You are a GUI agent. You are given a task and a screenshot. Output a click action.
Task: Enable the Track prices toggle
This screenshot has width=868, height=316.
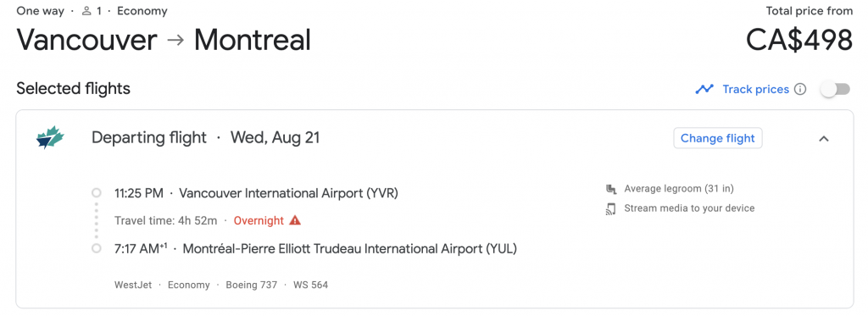click(835, 90)
